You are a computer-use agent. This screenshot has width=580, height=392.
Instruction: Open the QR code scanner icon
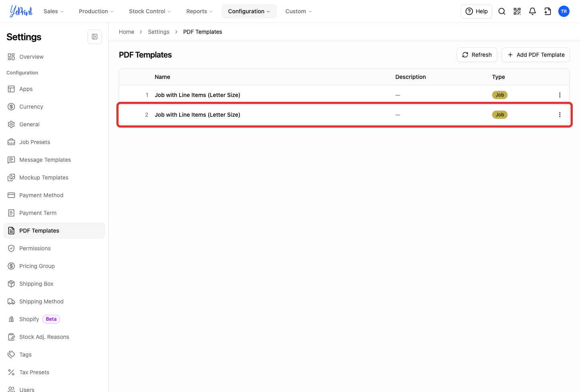(517, 11)
